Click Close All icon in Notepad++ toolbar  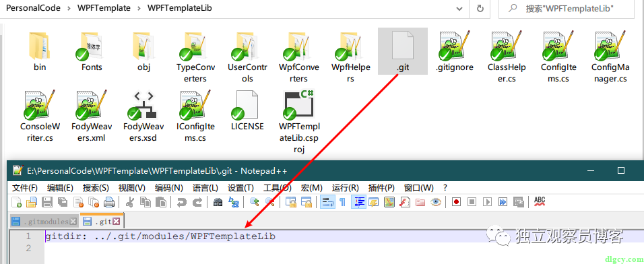94,202
